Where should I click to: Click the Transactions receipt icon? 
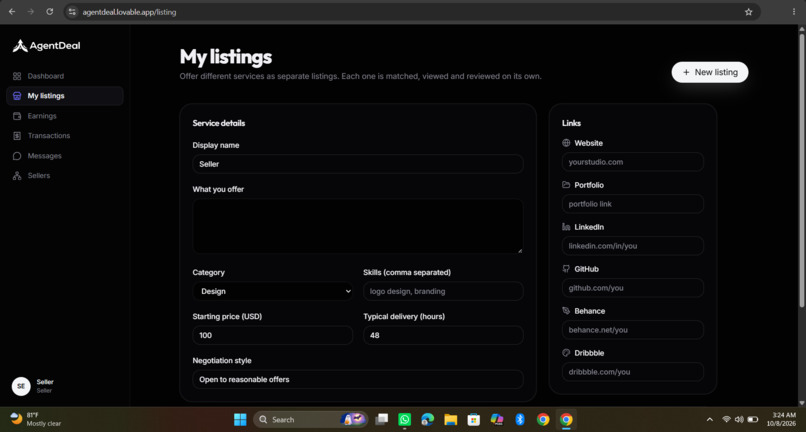(17, 136)
